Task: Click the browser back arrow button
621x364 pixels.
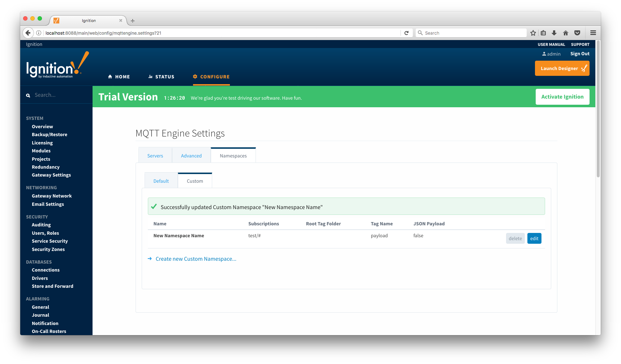Action: click(28, 33)
